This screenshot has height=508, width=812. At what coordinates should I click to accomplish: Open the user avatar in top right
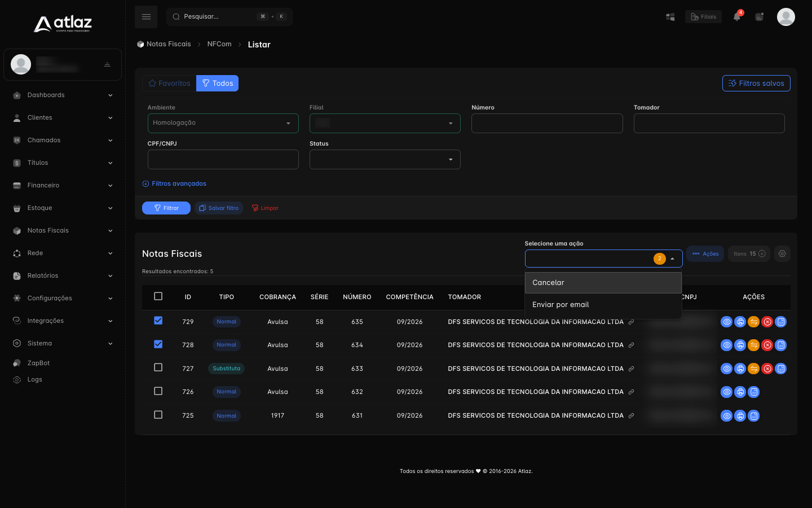(x=786, y=17)
